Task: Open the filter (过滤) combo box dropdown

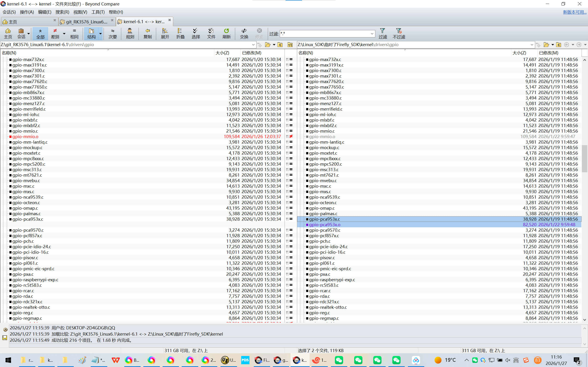Action: point(372,33)
